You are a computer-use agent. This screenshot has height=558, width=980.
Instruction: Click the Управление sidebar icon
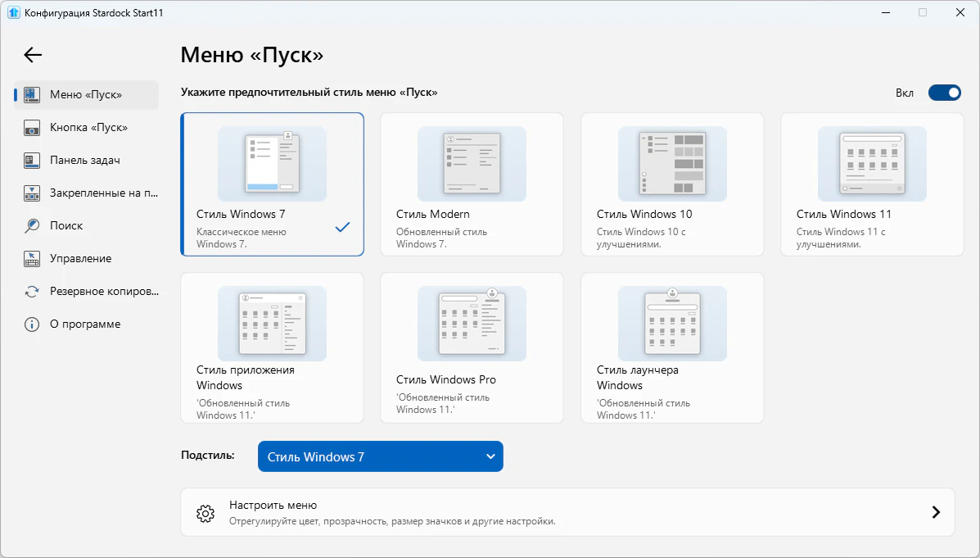pos(32,259)
